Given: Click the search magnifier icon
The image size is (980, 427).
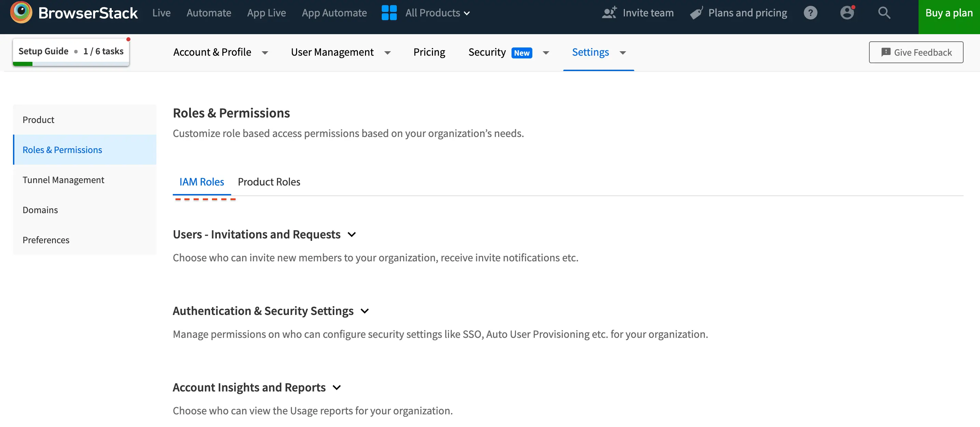Looking at the screenshot, I should [x=884, y=13].
